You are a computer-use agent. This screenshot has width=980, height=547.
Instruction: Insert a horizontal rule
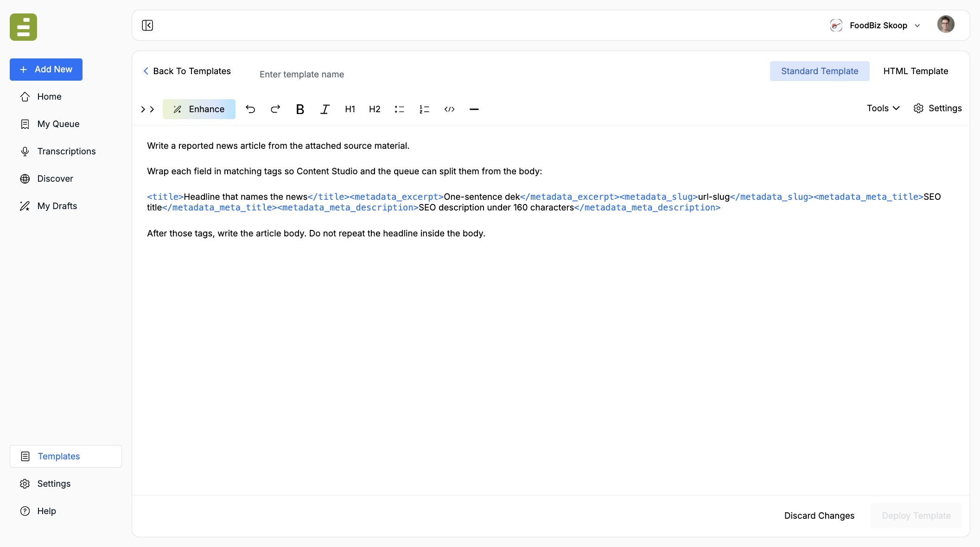coord(474,109)
